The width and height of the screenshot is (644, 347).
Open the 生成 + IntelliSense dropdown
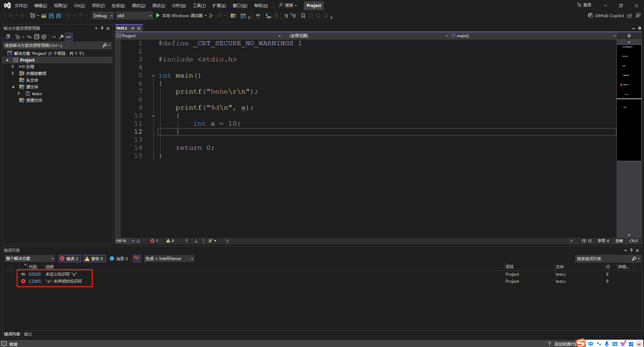pos(169,259)
